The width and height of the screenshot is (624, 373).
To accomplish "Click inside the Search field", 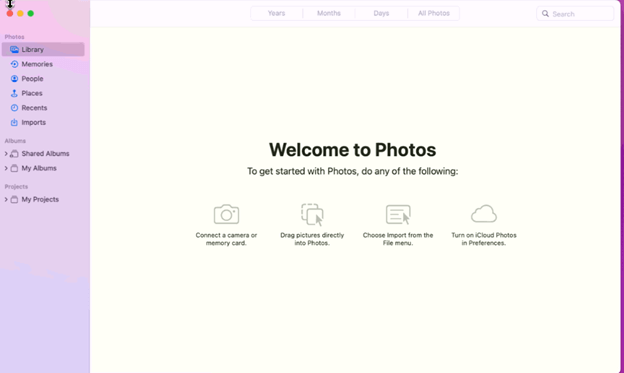I will tap(575, 14).
